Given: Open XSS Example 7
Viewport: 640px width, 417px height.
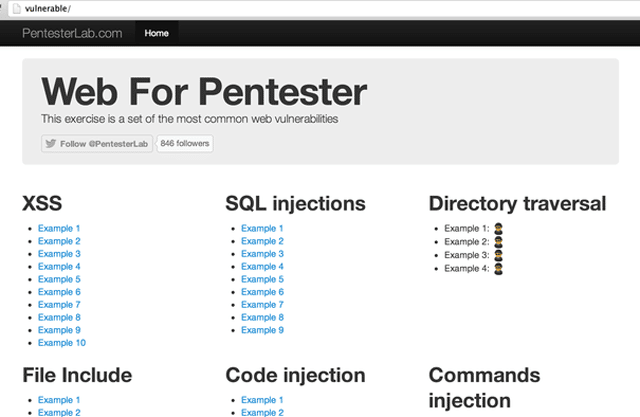Looking at the screenshot, I should tap(59, 304).
